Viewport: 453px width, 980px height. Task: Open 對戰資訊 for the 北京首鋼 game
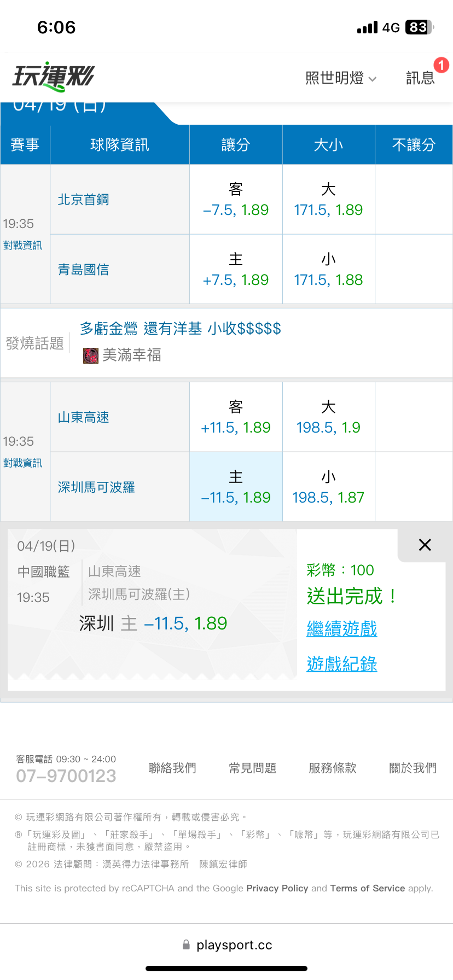pos(22,246)
